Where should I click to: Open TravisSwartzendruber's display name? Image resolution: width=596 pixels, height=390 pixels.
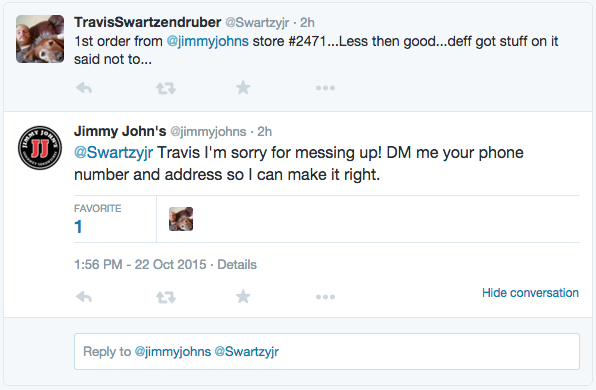click(147, 22)
